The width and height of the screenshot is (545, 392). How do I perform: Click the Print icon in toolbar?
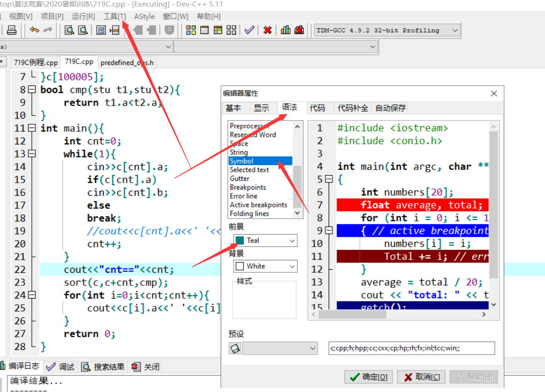point(12,30)
